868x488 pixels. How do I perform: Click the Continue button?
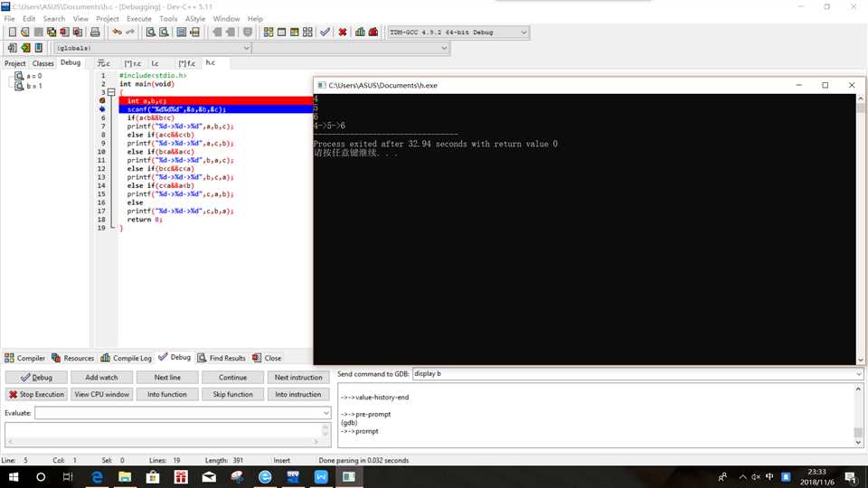pyautogui.click(x=232, y=378)
